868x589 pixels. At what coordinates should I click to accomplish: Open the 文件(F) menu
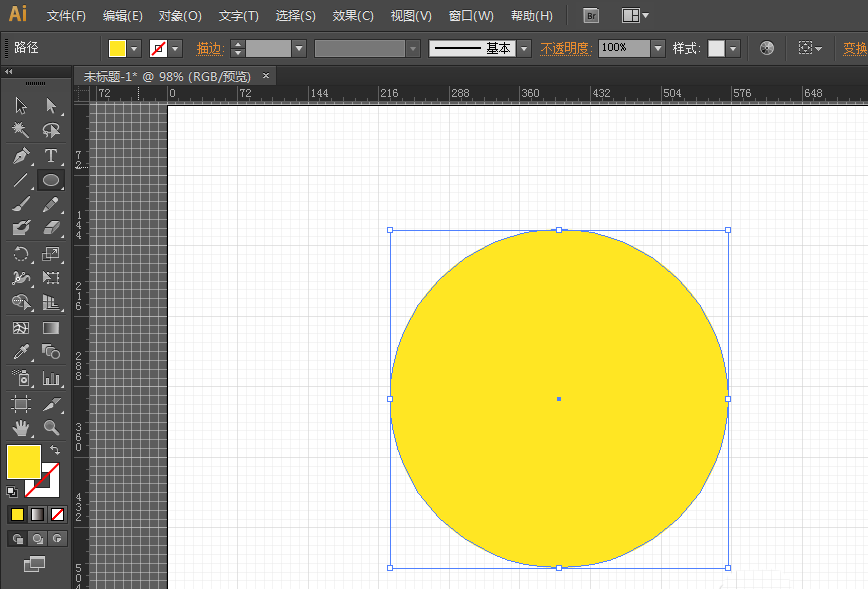tap(66, 16)
